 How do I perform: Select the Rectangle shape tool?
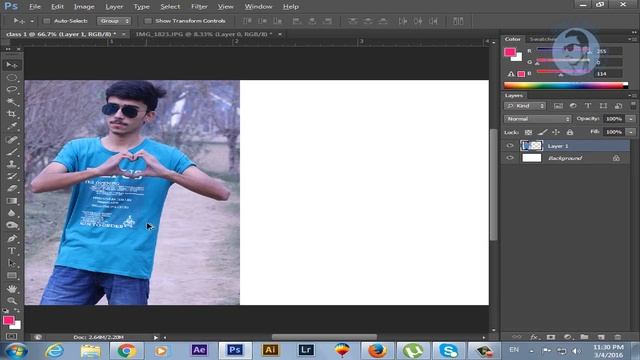pos(11,276)
